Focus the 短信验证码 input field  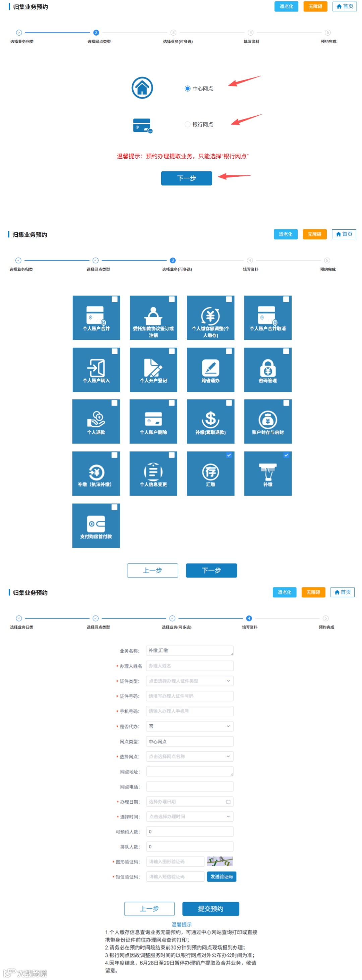click(175, 876)
